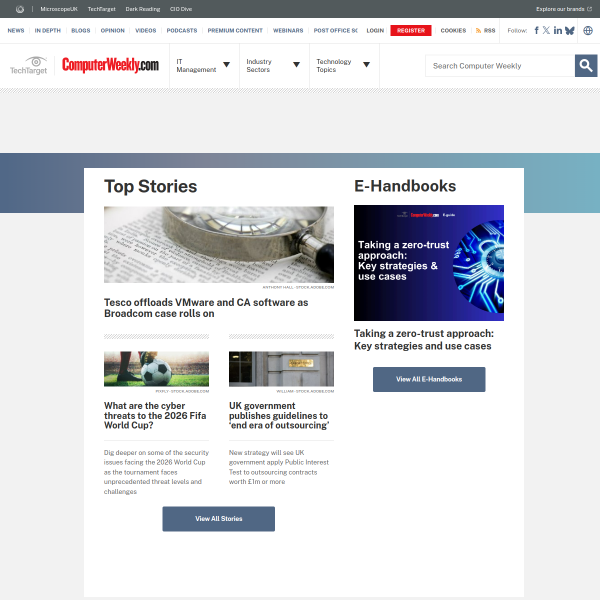Click the Top Stories heading
Viewport: 600px width, 600px height.
[150, 186]
